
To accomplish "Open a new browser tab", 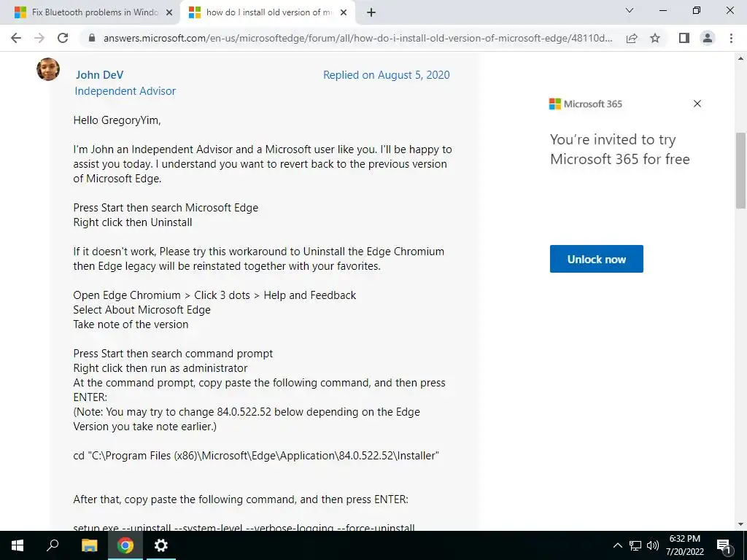I will pos(371,12).
